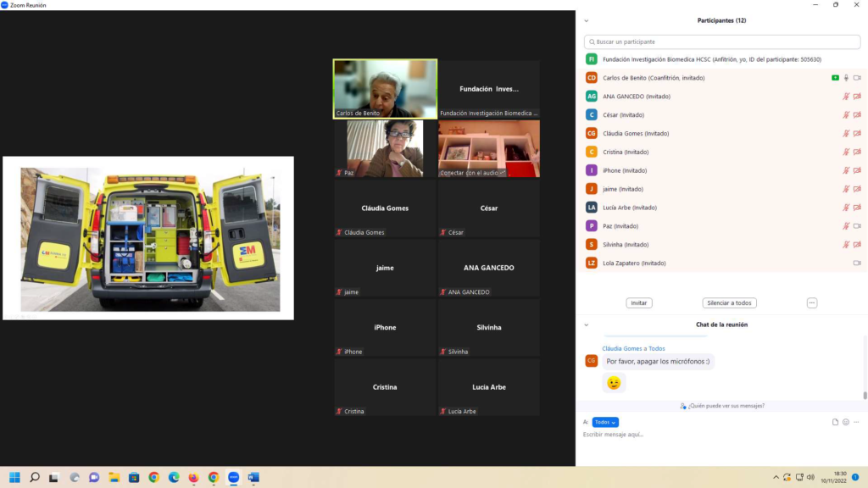Select Carlos de Benito video thumbnail
This screenshot has height=488, width=868.
pos(385,88)
